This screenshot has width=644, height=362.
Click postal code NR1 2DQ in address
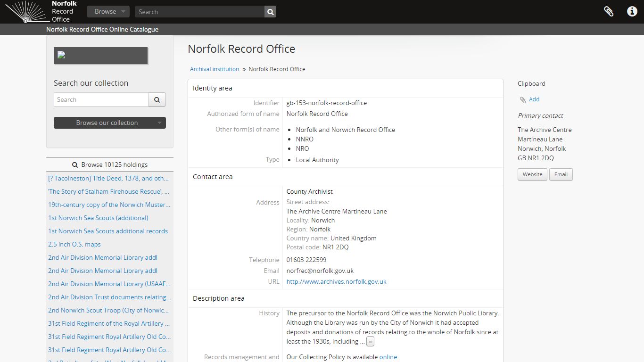coord(336,247)
